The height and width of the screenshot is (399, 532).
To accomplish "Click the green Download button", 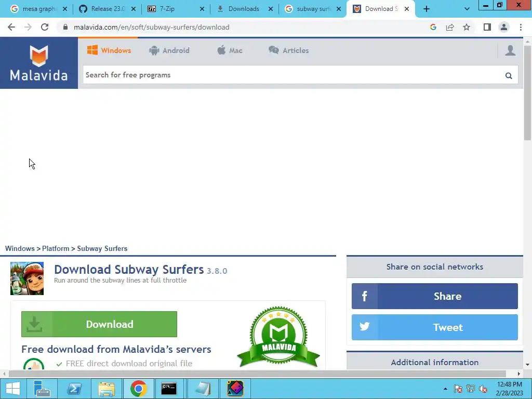I will [x=99, y=324].
